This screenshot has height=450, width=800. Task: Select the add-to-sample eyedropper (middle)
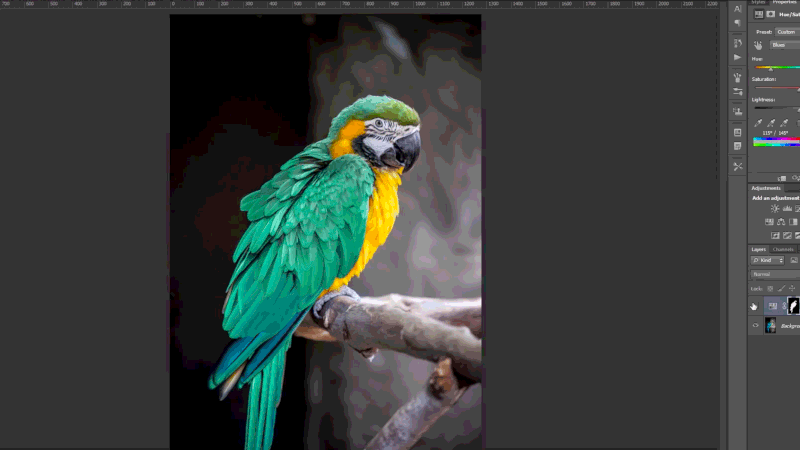click(771, 123)
